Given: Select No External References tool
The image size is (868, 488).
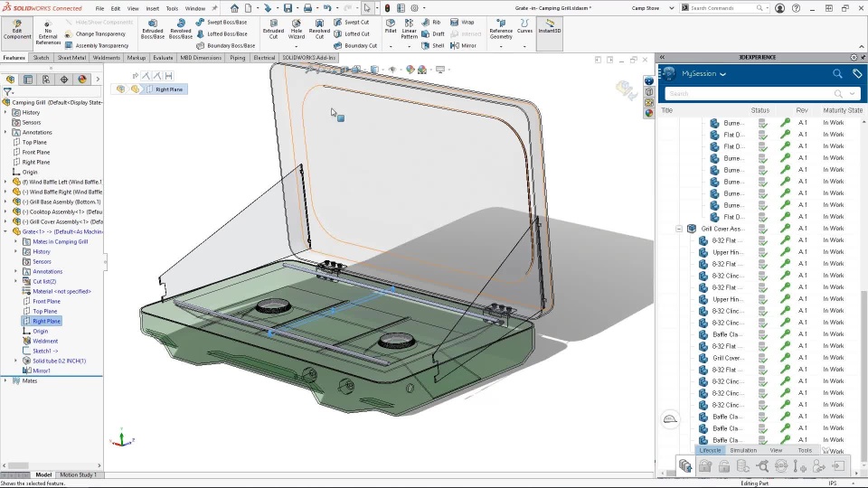Looking at the screenshot, I should [x=48, y=33].
